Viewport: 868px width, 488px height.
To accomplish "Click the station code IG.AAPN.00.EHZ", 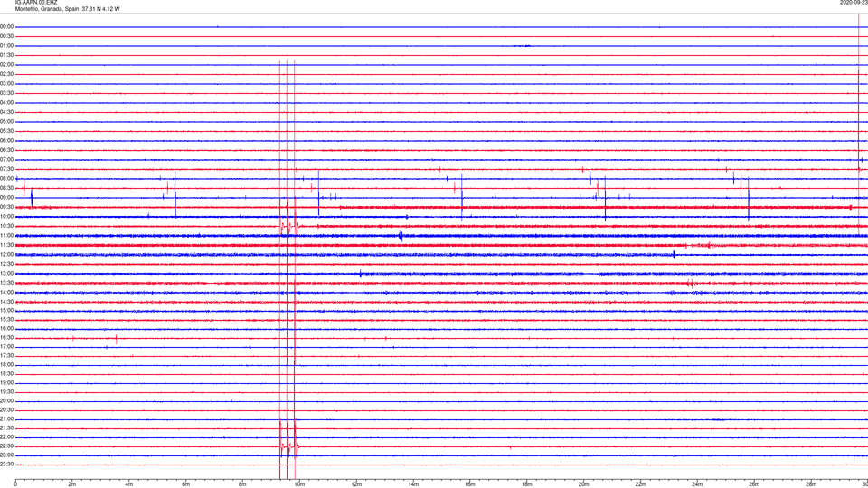I will [36, 2].
